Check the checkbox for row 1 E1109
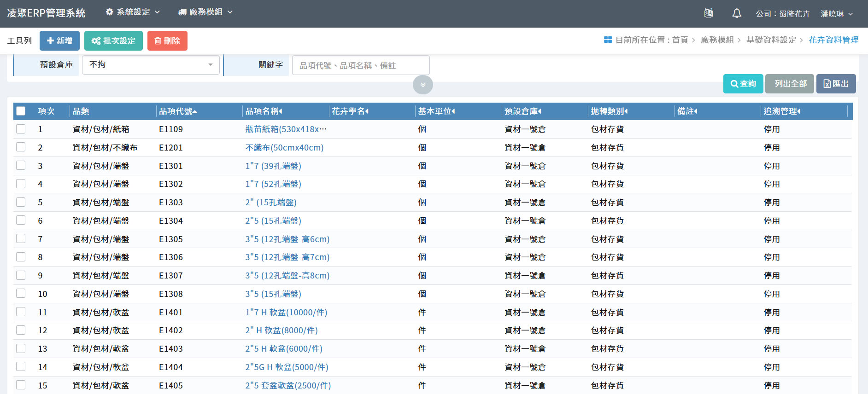 (x=21, y=129)
